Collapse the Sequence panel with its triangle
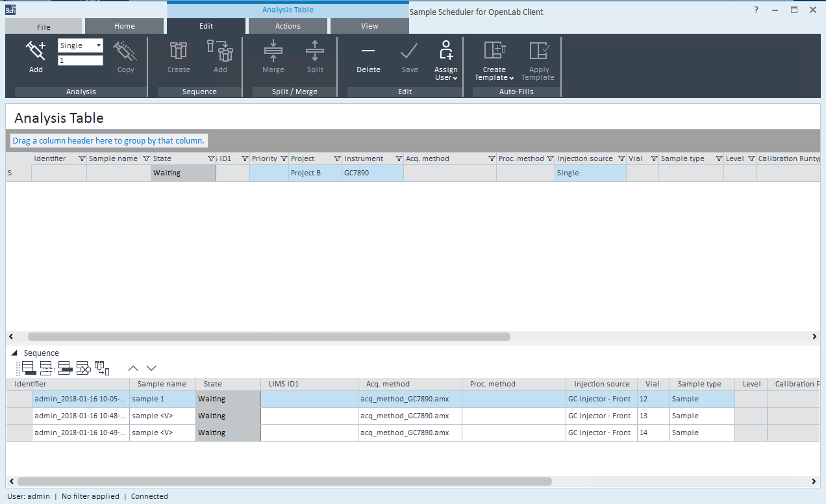The height and width of the screenshot is (504, 826). coord(15,353)
